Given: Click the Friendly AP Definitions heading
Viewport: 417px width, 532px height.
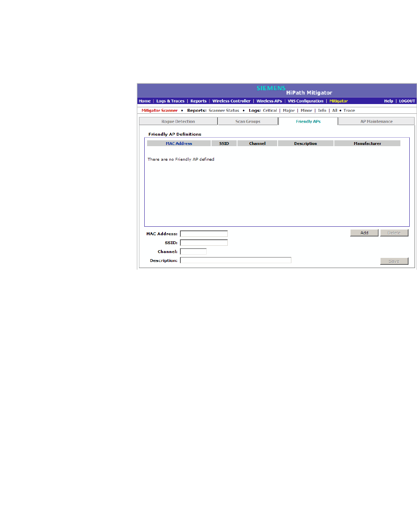Looking at the screenshot, I should pyautogui.click(x=175, y=134).
